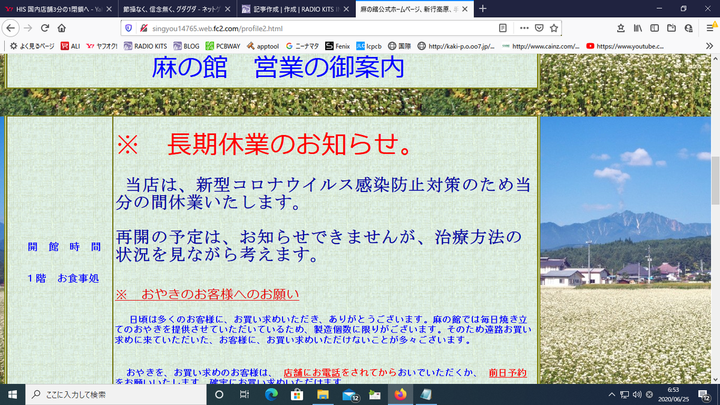The image size is (720, 405).
Task: Click the mountain landscape photo
Action: [625, 250]
